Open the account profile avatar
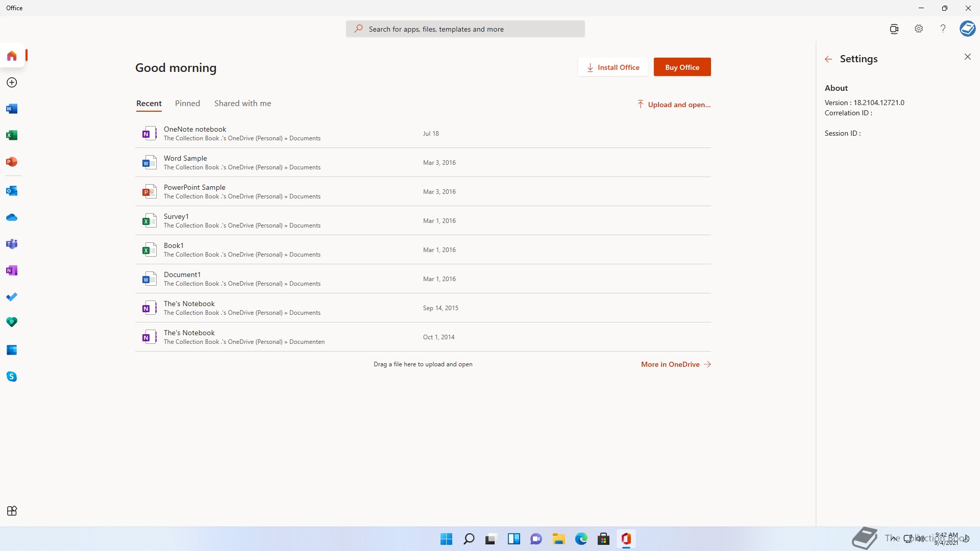Screen dimensions: 980x551 point(967,29)
